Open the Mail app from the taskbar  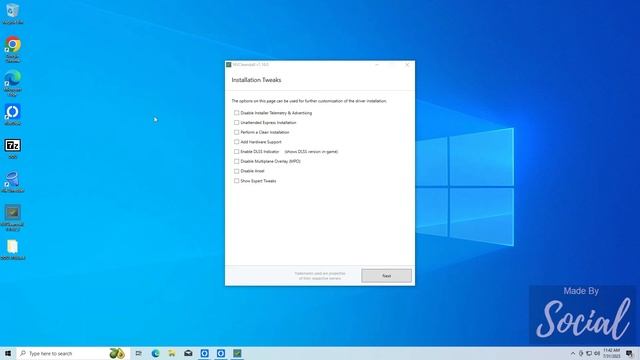(x=188, y=353)
